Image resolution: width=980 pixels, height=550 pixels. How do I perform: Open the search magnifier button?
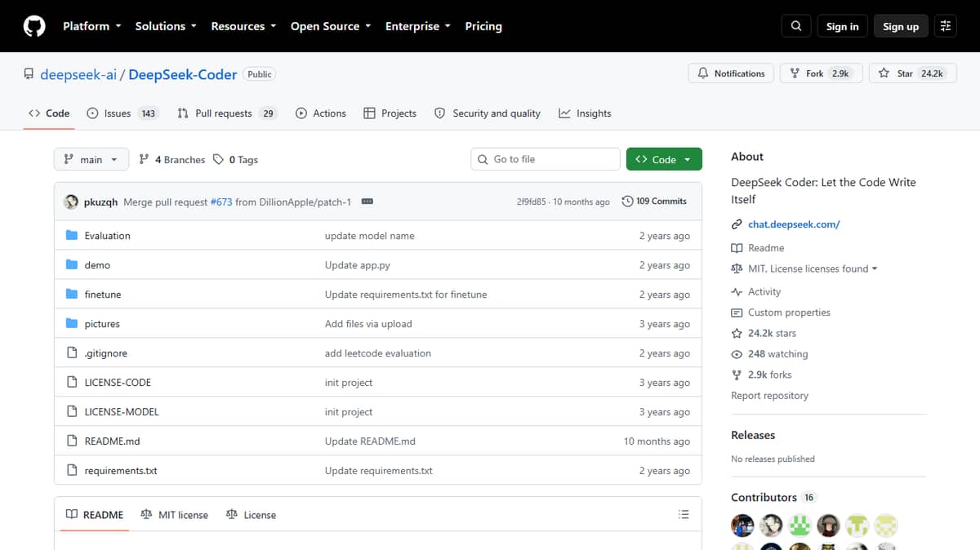(x=796, y=26)
